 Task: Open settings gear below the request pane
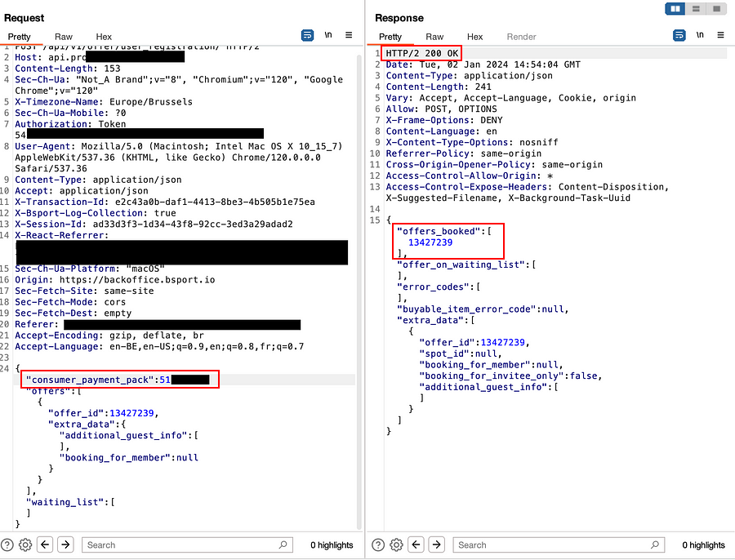point(25,544)
